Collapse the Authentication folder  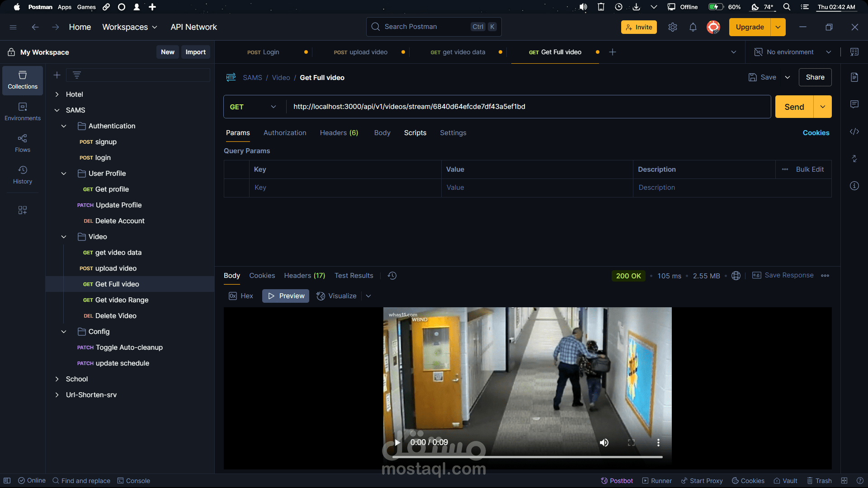coord(64,126)
